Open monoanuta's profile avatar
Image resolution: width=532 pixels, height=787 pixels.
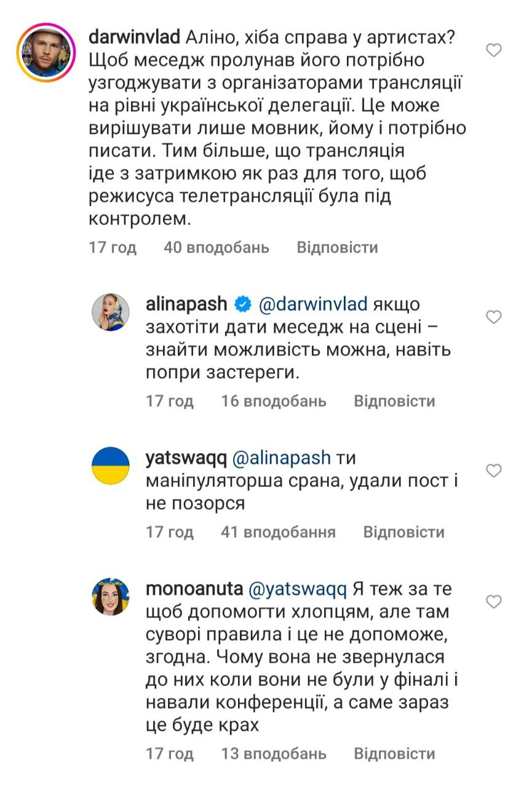pyautogui.click(x=111, y=596)
